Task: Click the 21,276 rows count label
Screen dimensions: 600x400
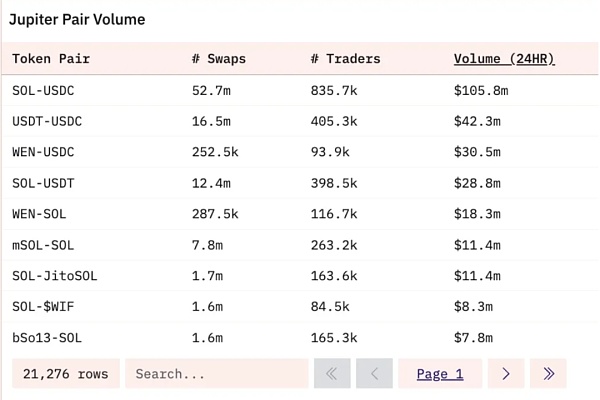Action: pos(65,374)
